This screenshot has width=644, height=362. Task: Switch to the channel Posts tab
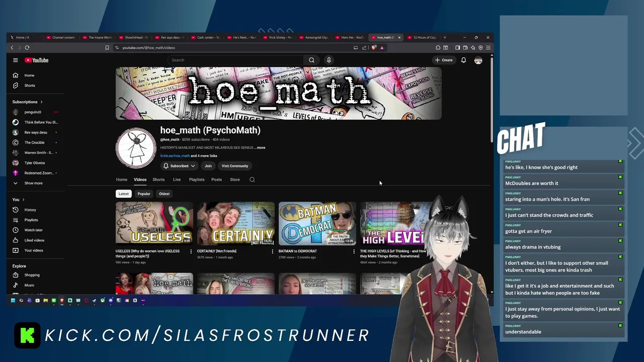tap(216, 179)
